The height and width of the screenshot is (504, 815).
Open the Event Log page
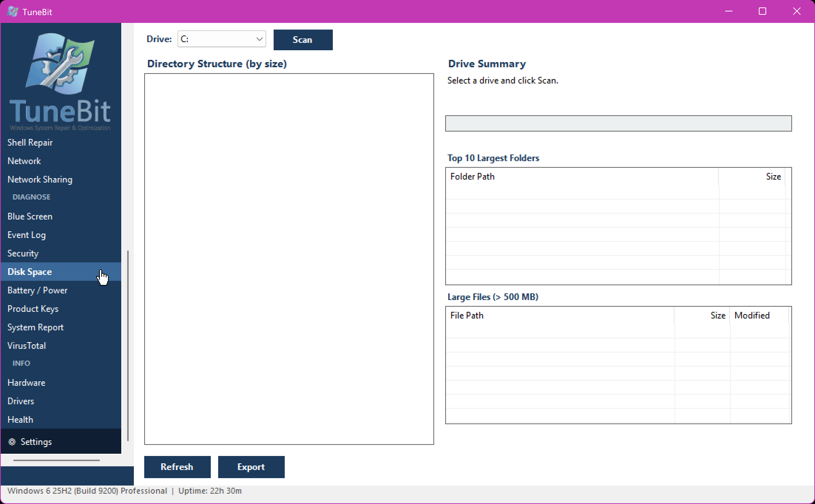coord(61,235)
